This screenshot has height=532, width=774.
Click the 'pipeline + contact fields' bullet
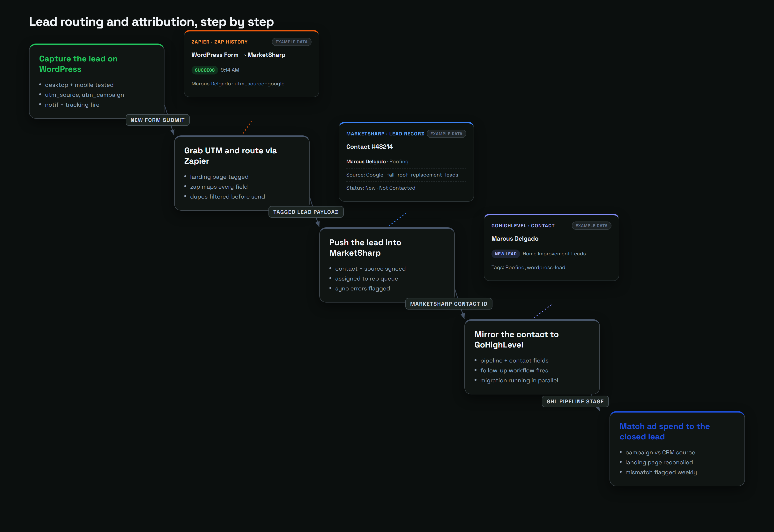514,361
